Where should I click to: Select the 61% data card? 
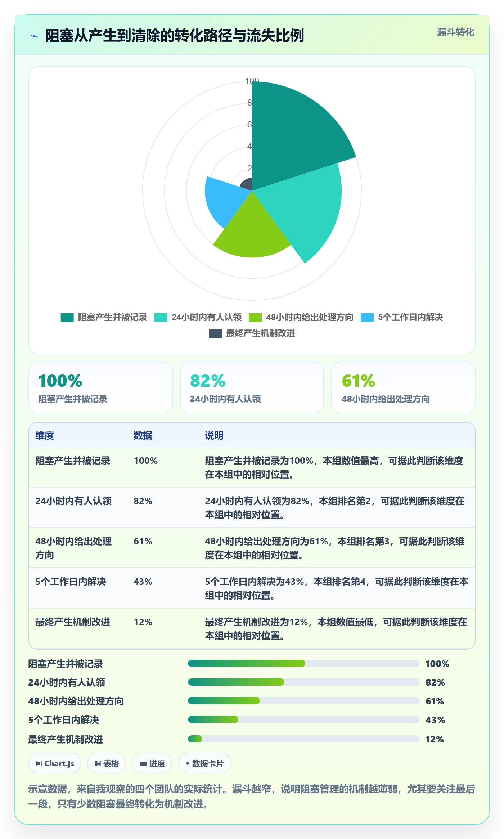tap(404, 387)
